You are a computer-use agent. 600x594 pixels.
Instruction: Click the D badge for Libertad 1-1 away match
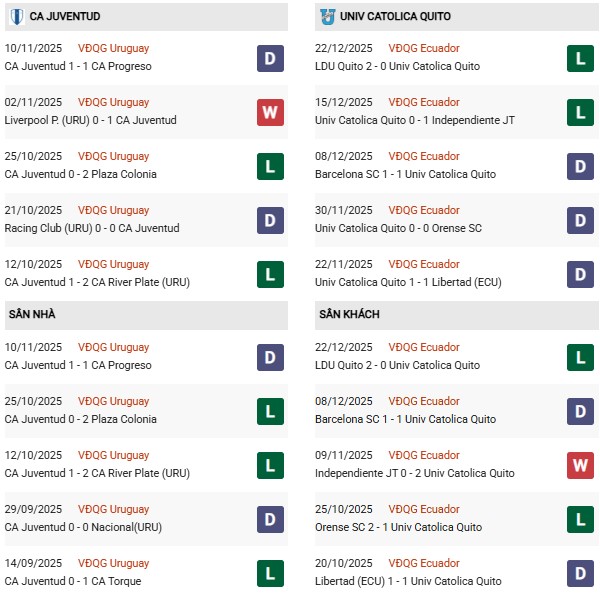click(580, 573)
